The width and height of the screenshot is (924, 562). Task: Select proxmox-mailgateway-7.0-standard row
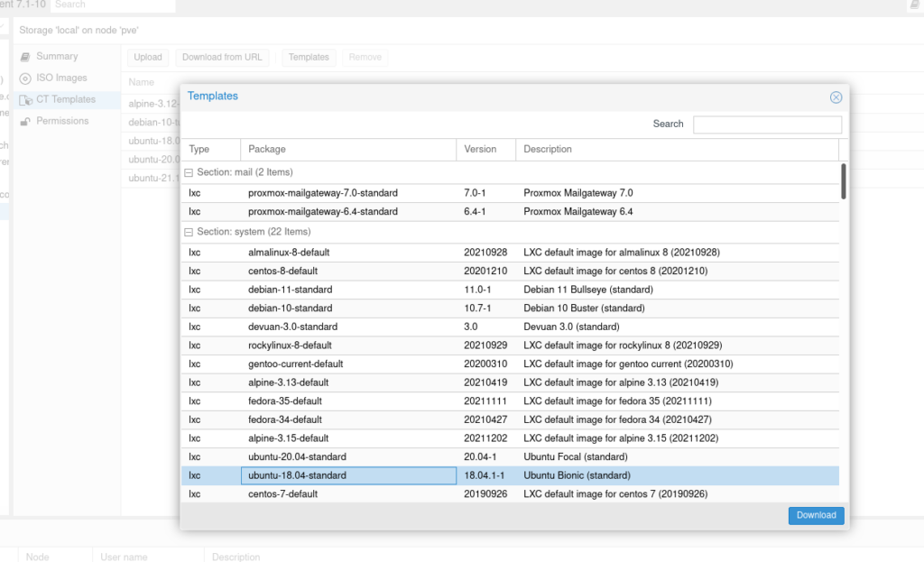511,193
